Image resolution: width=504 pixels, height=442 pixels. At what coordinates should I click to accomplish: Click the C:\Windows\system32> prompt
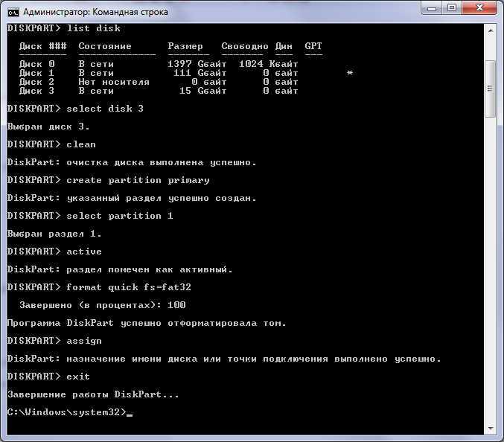[66, 412]
